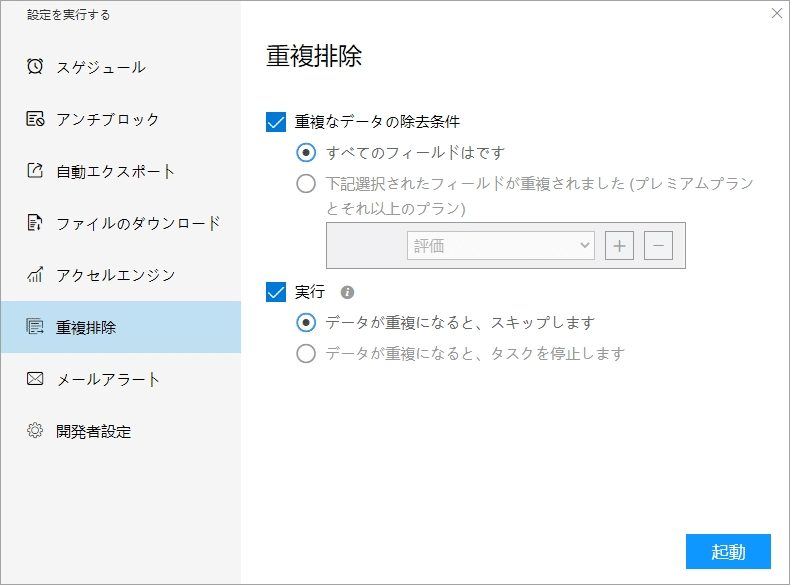Click the メールアラート envelope icon
This screenshot has width=790, height=585.
click(35, 379)
